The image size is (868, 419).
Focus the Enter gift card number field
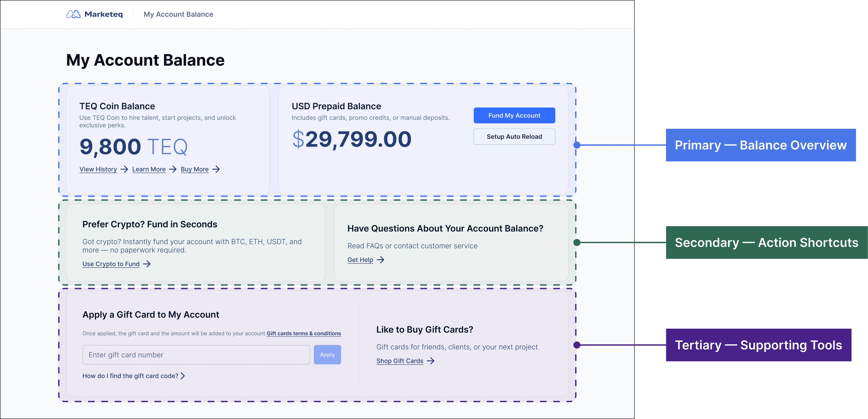click(196, 355)
